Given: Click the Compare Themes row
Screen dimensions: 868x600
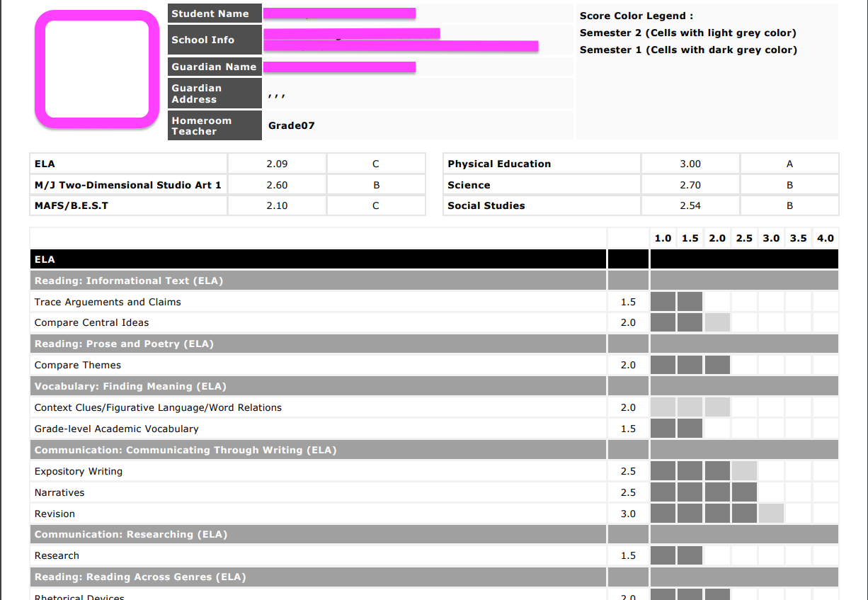Looking at the screenshot, I should (434, 365).
